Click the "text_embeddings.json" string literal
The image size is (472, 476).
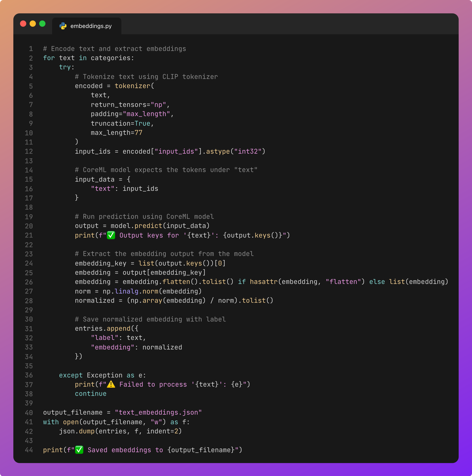(x=158, y=412)
